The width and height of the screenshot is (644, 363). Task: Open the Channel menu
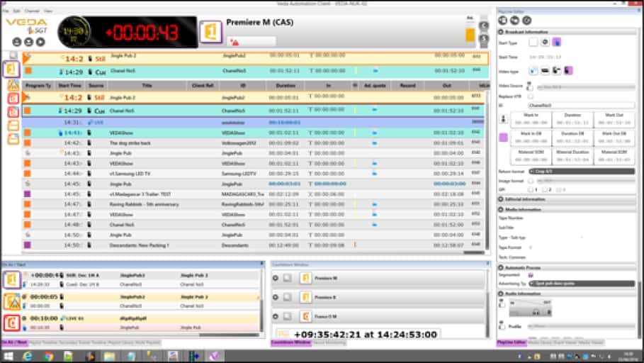pos(32,11)
